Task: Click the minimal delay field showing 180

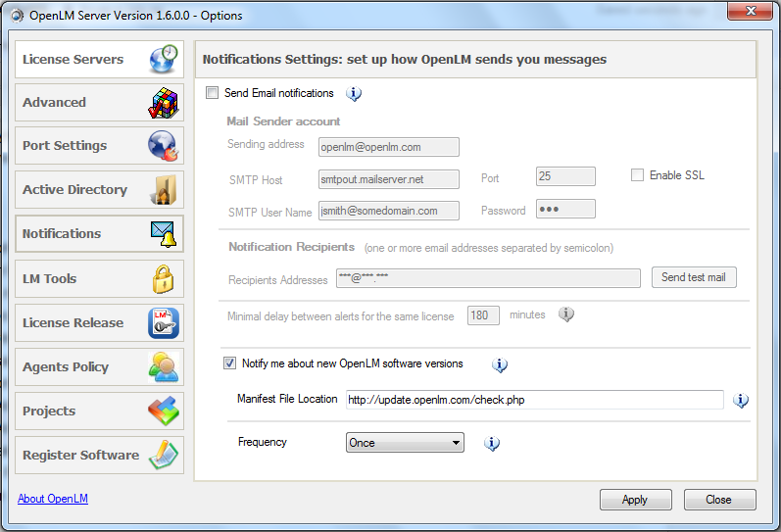Action: point(483,315)
